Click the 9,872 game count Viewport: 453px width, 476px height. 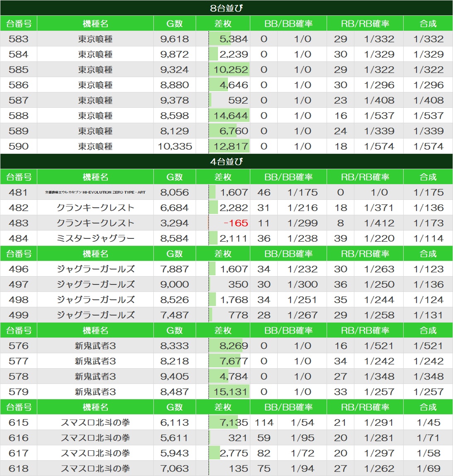[x=175, y=54]
